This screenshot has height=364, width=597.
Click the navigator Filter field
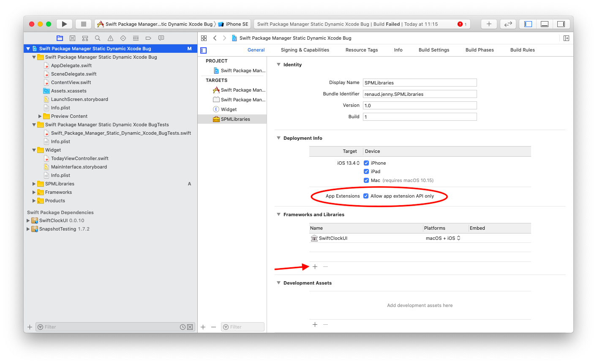(x=115, y=327)
